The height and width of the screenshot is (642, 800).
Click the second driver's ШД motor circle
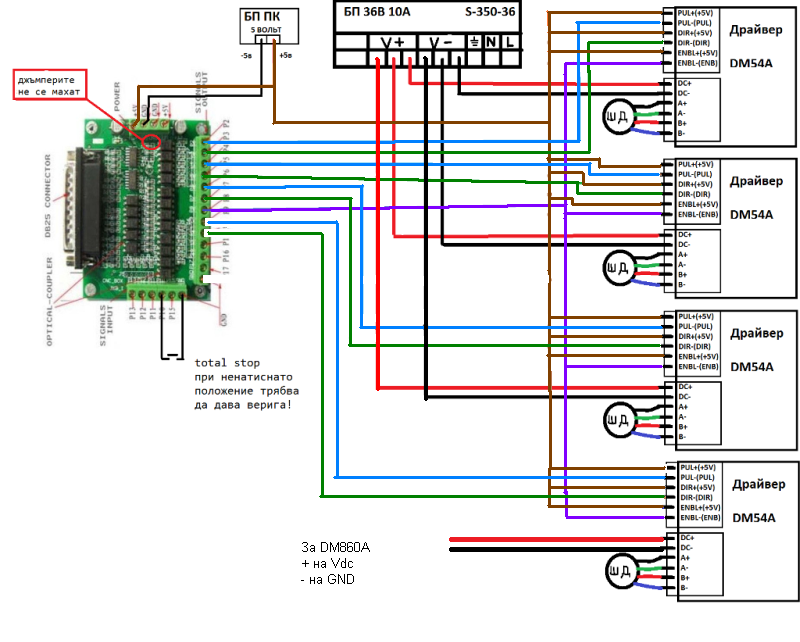(620, 269)
